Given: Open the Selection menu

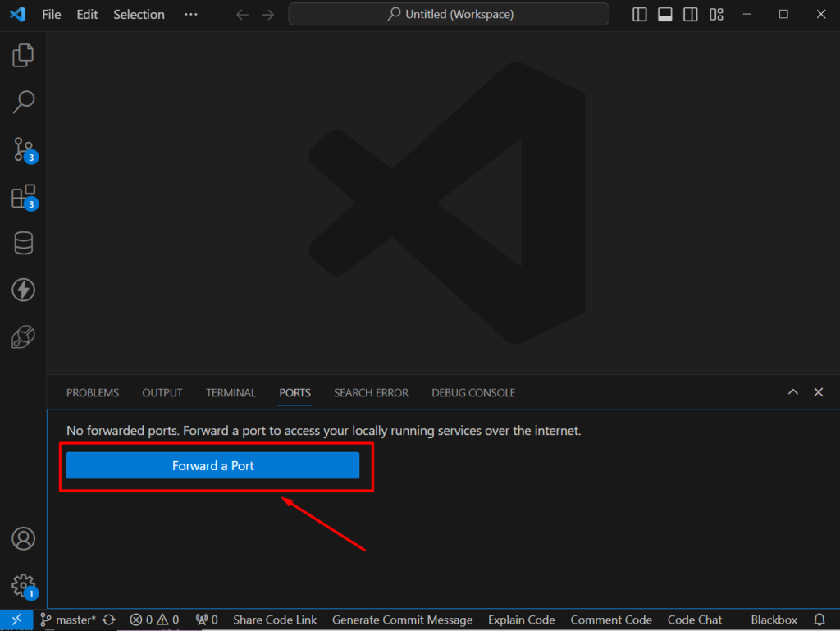Looking at the screenshot, I should click(x=139, y=15).
